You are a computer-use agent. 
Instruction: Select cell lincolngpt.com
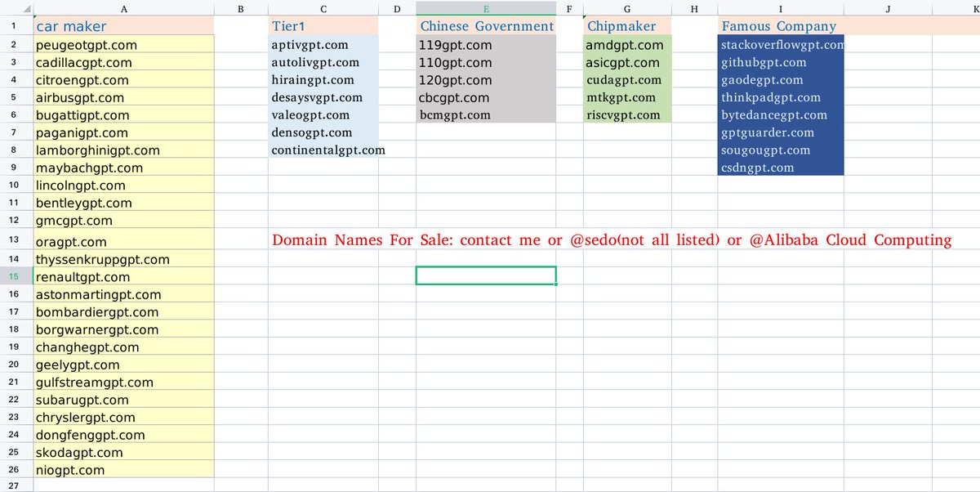point(123,186)
